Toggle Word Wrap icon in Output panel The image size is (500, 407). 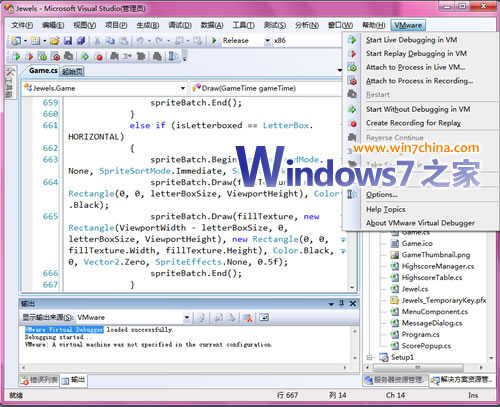[264, 318]
